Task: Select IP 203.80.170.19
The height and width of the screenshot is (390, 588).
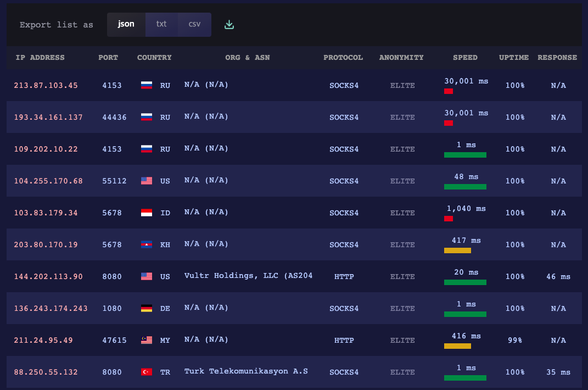Action: [46, 245]
